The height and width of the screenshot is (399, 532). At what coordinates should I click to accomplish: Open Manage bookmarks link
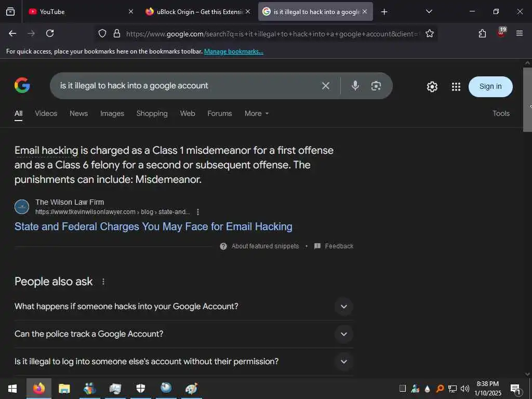click(233, 51)
